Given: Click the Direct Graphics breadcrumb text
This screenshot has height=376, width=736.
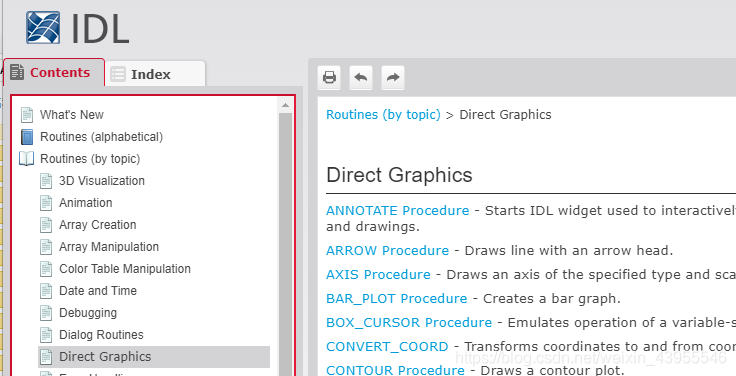Looking at the screenshot, I should 506,115.
